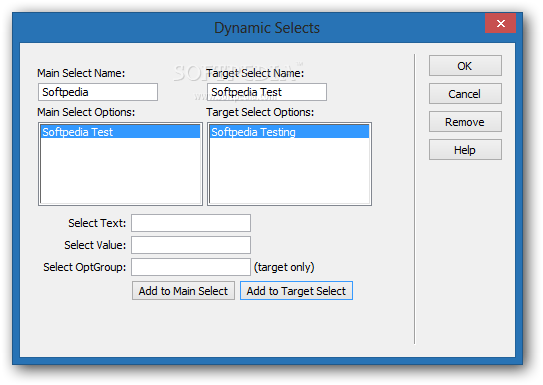Click the 'Select OptGroup:' label

pyautogui.click(x=84, y=267)
